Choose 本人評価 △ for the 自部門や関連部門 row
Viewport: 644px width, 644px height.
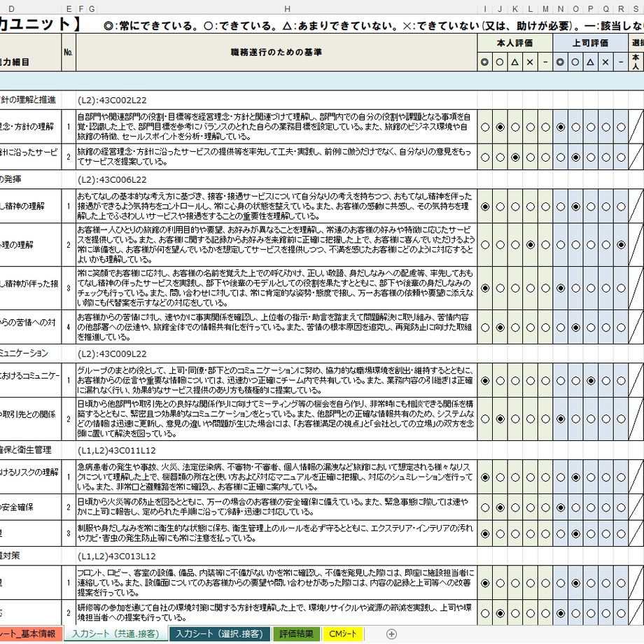515,127
